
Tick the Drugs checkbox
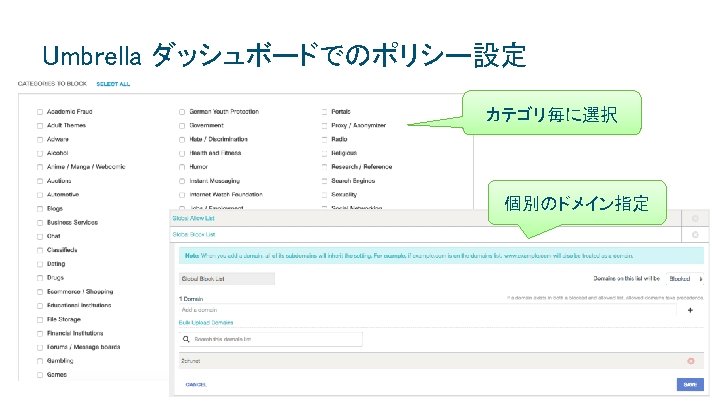(40, 278)
